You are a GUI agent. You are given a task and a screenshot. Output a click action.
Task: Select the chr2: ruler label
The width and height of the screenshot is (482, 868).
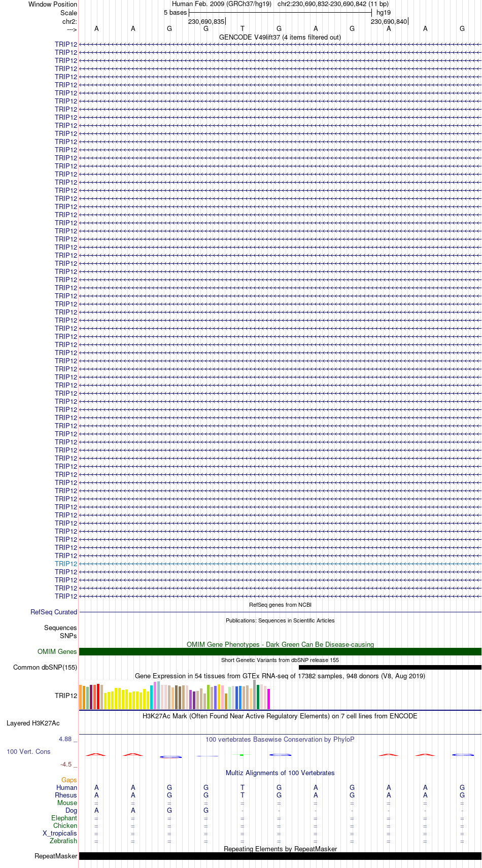[70, 21]
